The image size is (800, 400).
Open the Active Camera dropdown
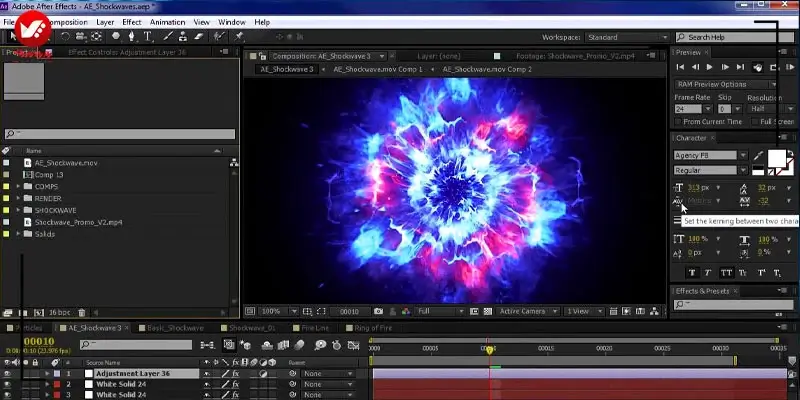(529, 311)
